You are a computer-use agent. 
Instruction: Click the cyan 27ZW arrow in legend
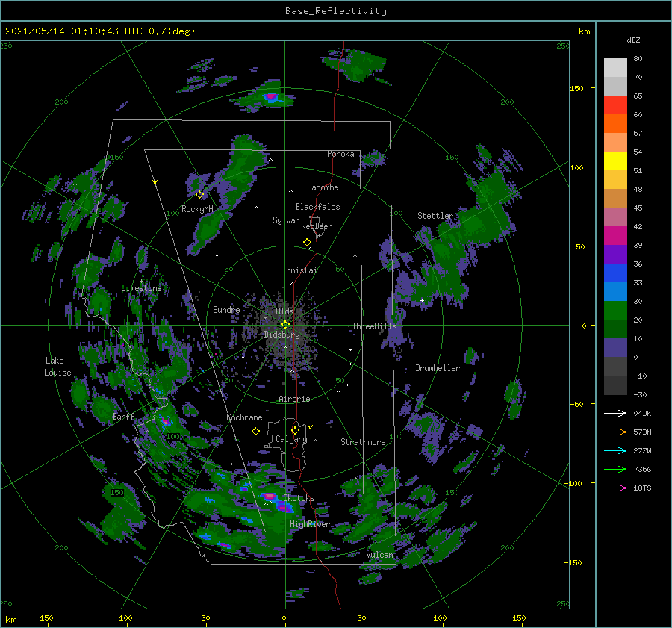[x=615, y=450]
